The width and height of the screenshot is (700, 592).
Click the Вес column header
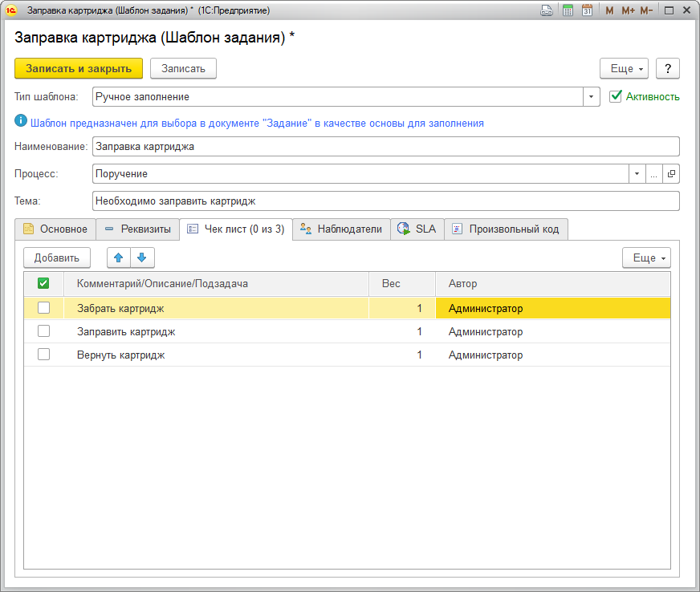402,284
